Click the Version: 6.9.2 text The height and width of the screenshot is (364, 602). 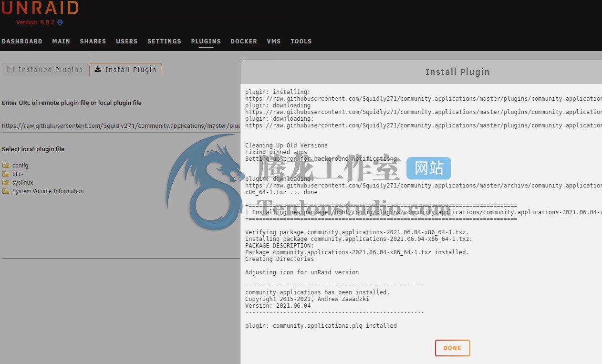[36, 22]
